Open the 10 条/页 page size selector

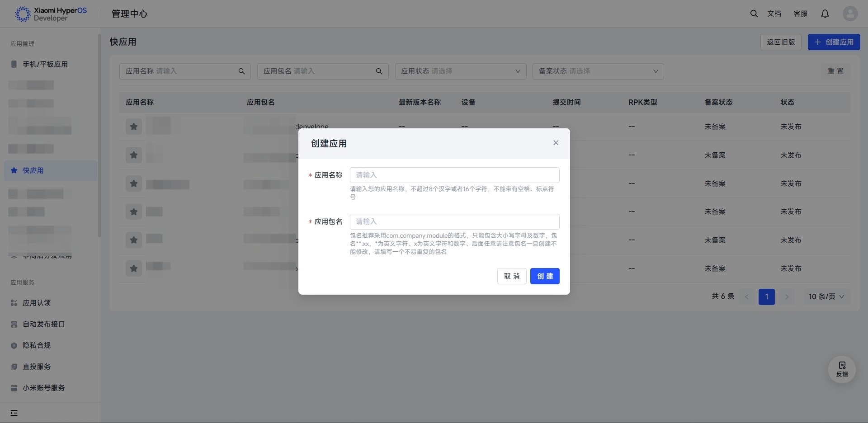point(826,296)
